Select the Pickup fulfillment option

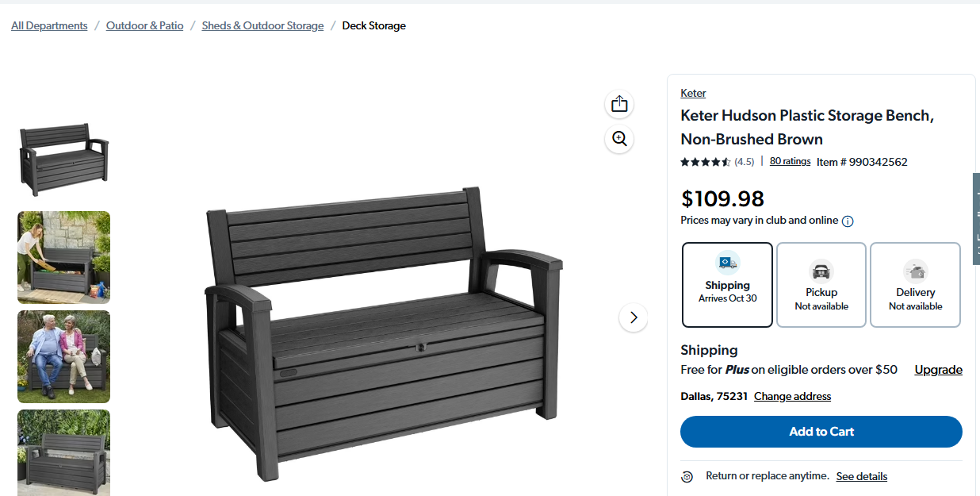821,285
